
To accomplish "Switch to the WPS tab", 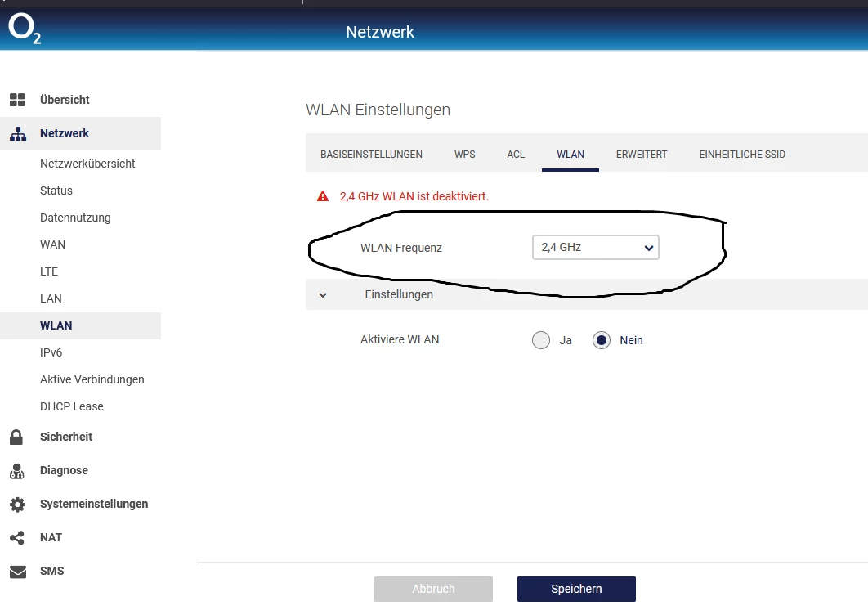I will (x=465, y=155).
